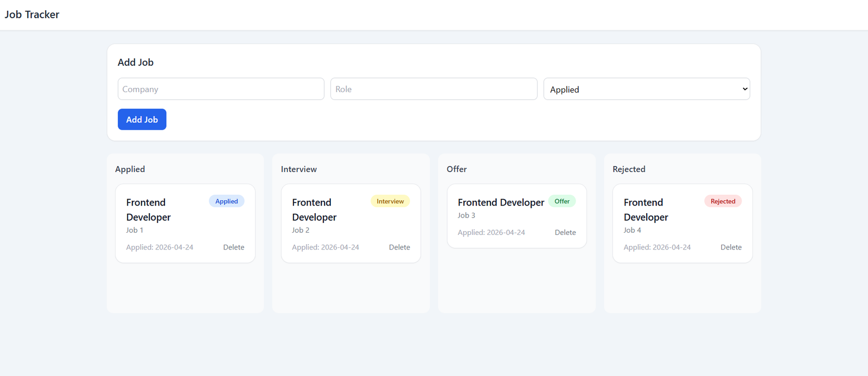
Task: Open Frontend Developer title in Job 1 card
Action: 148,209
